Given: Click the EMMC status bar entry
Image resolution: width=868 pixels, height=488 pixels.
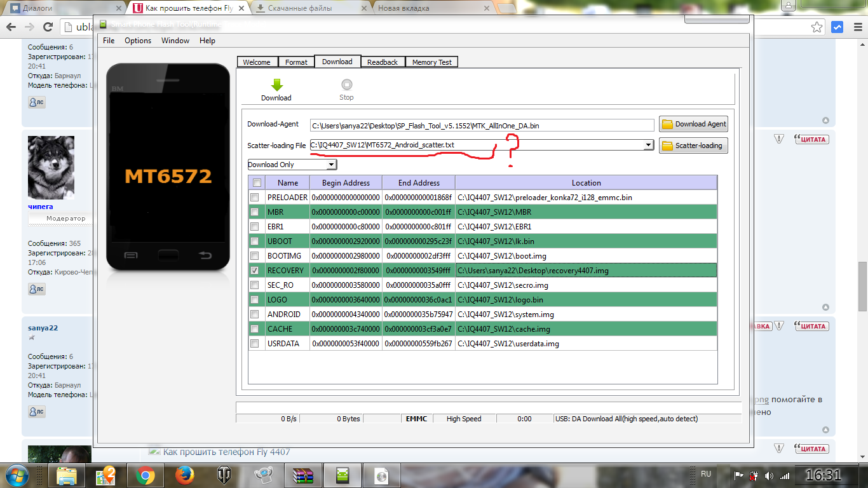Looking at the screenshot, I should 417,419.
